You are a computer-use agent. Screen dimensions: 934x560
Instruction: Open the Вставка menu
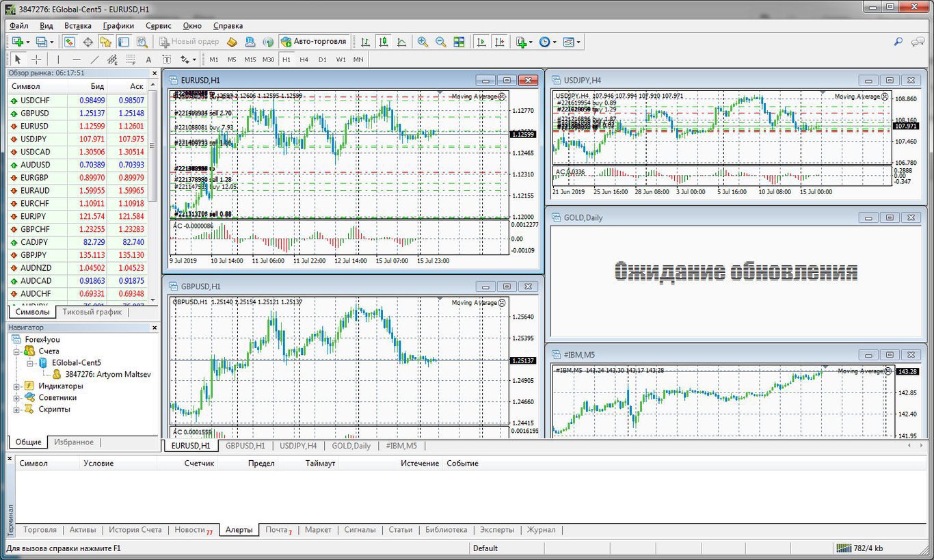(x=77, y=25)
